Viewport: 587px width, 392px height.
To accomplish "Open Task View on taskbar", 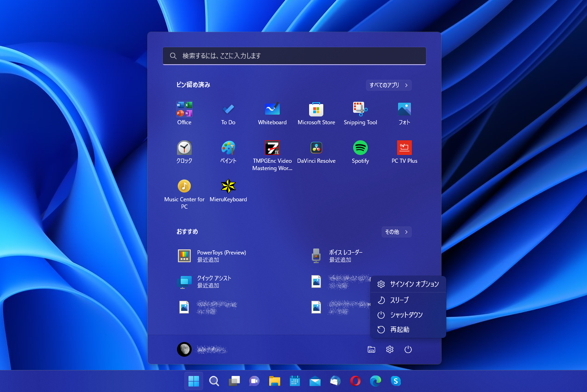I will (234, 381).
